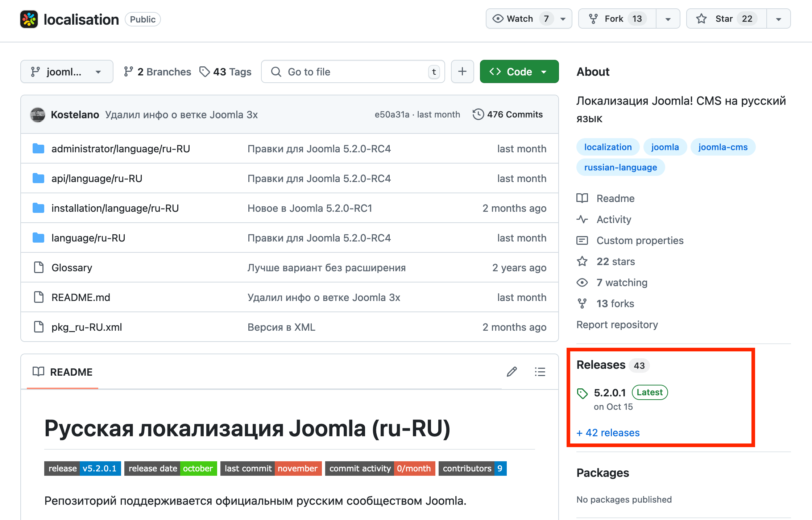Open commit e50a31a link

point(392,115)
